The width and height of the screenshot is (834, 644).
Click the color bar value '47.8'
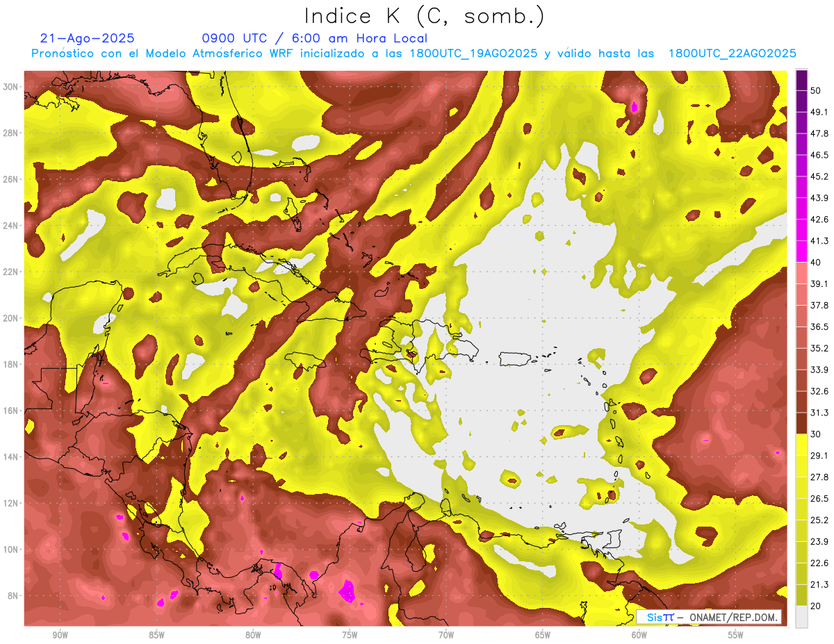(x=819, y=133)
